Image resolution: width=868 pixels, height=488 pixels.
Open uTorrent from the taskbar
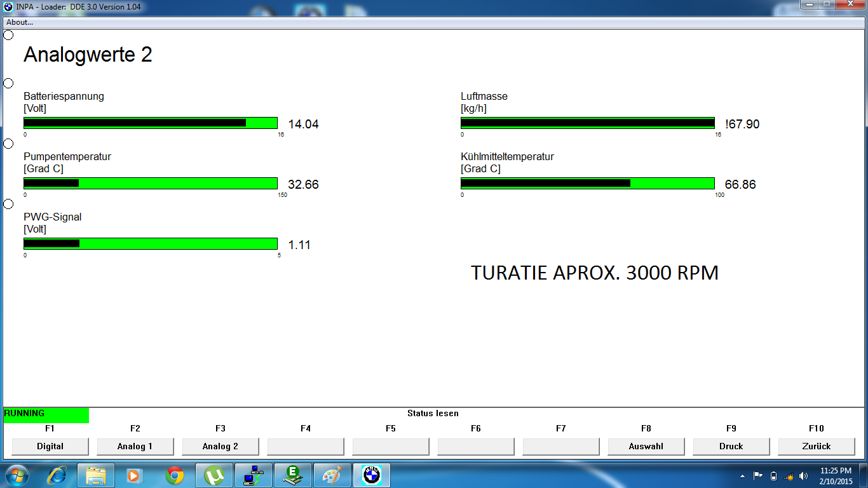(214, 475)
